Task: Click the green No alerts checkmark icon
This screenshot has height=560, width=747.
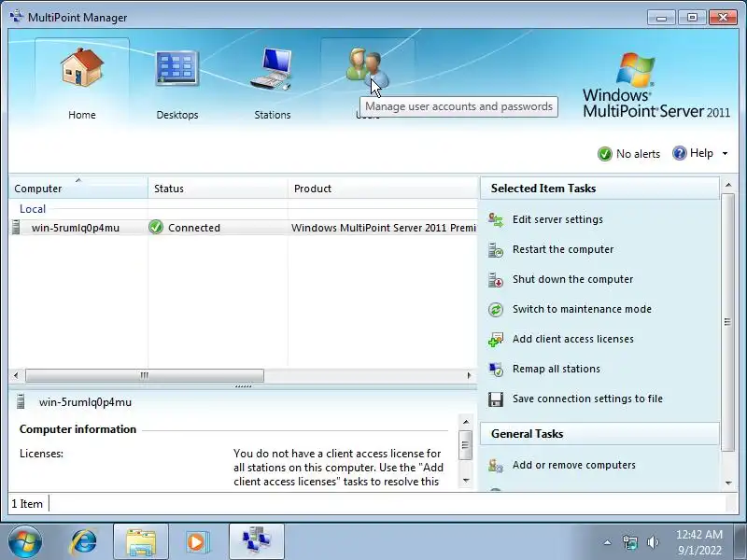Action: (x=604, y=154)
